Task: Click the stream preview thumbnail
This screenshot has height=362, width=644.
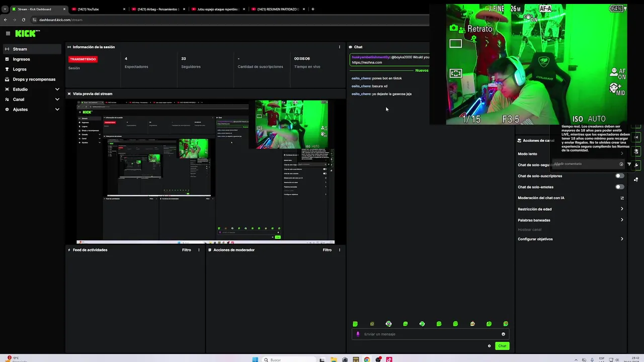Action: tap(205, 172)
